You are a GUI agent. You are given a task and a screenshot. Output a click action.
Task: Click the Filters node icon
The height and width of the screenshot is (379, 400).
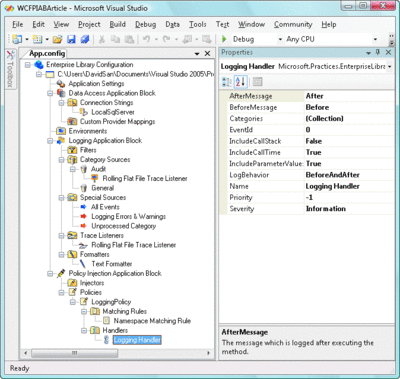[x=72, y=150]
